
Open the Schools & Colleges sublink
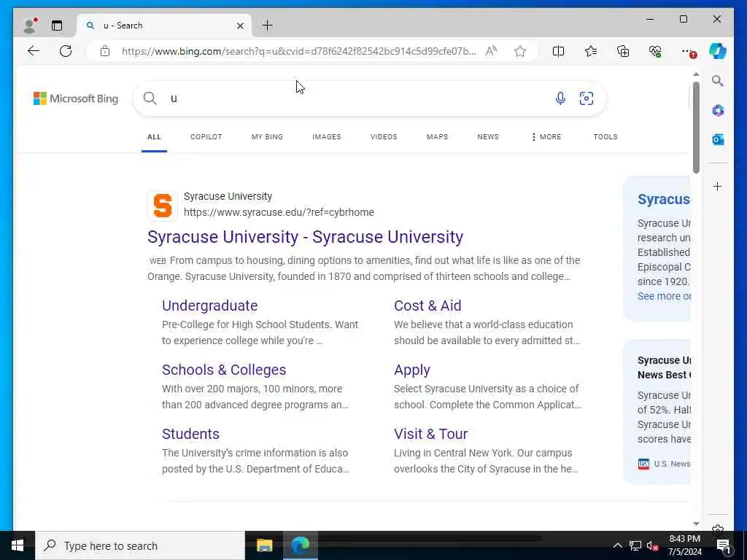point(224,370)
